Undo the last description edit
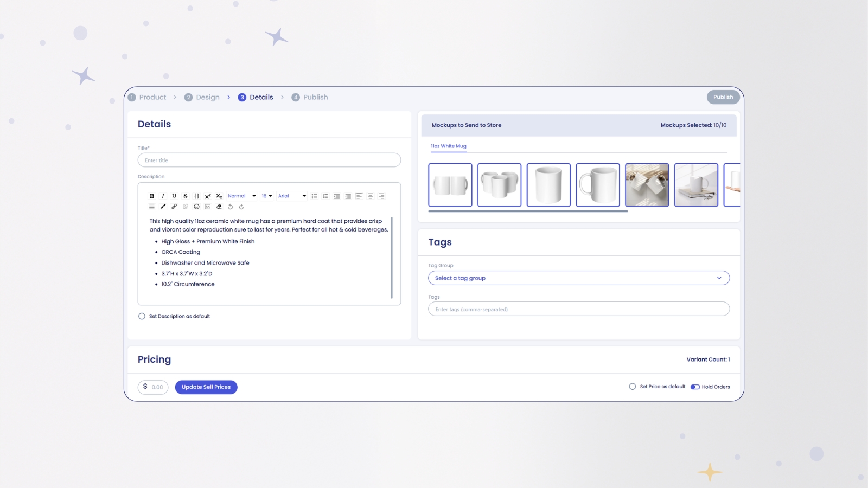The image size is (868, 488). pos(230,207)
